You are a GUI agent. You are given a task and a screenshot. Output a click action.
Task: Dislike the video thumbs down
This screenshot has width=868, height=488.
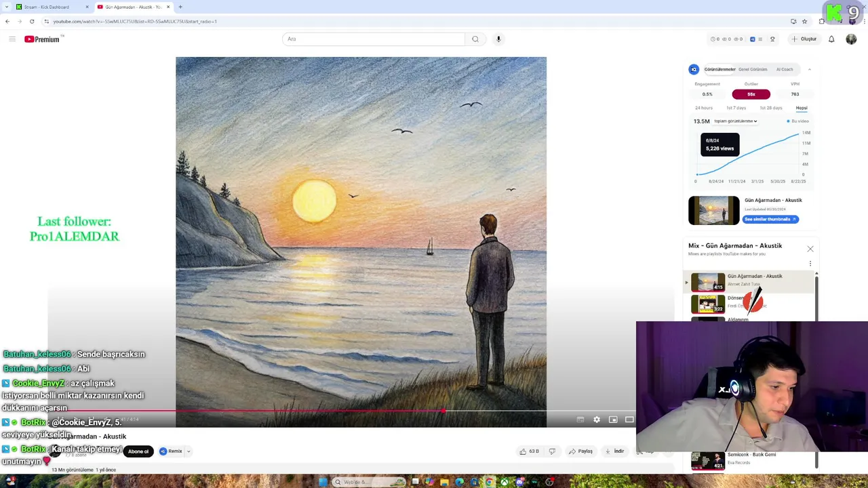coord(552,451)
